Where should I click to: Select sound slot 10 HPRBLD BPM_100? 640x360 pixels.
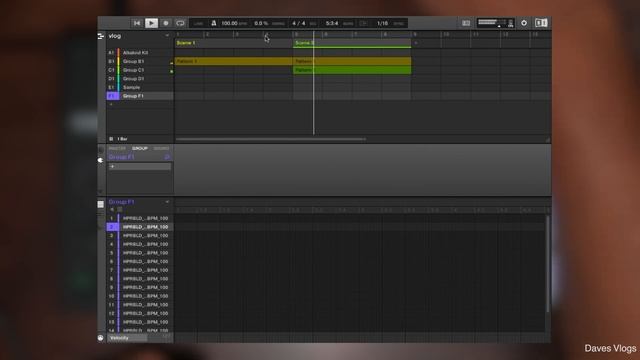140,296
